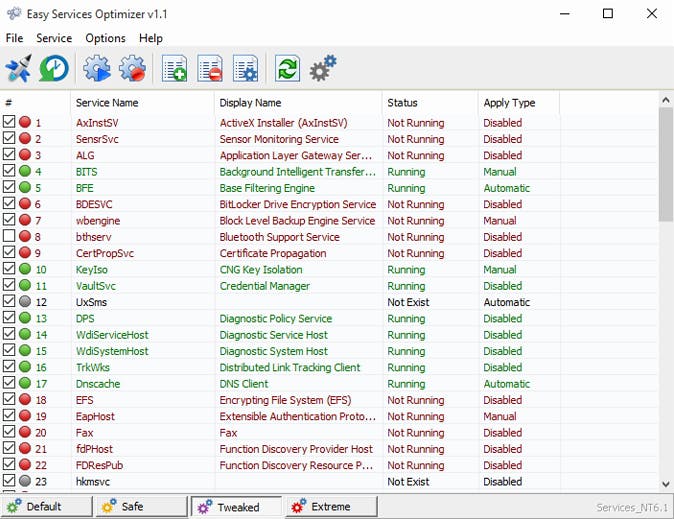Screen dimensions: 674x519
Task: Click the Safe preset button
Action: tap(141, 507)
